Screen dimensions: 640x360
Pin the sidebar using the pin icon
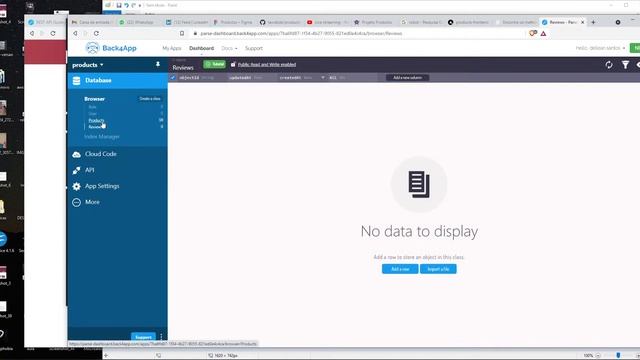coord(158,64)
